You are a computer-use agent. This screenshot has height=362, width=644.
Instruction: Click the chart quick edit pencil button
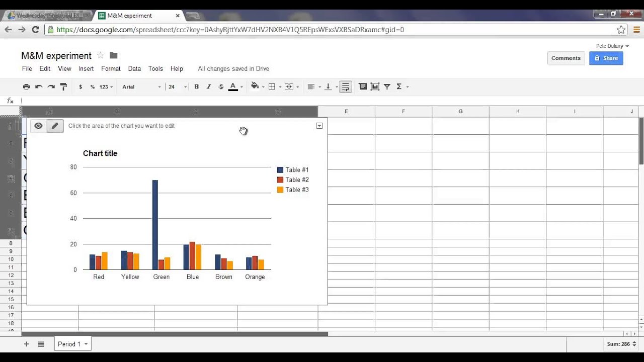pyautogui.click(x=55, y=126)
